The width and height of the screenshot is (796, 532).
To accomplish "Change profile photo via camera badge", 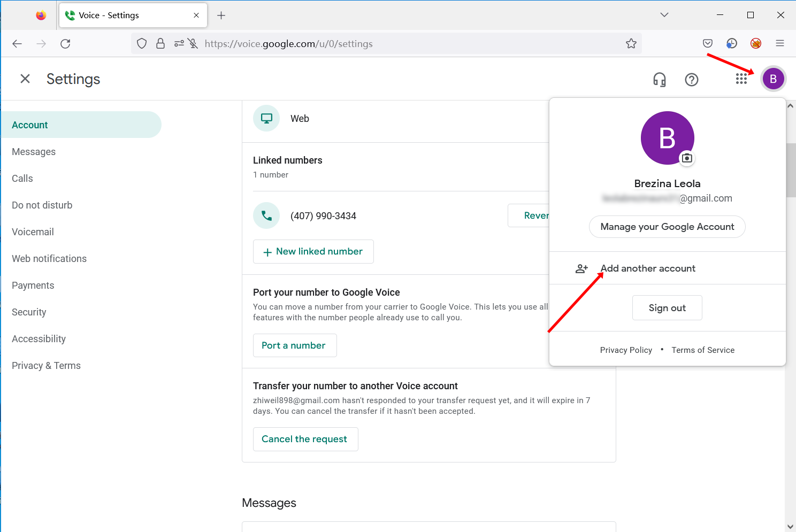I will click(687, 158).
